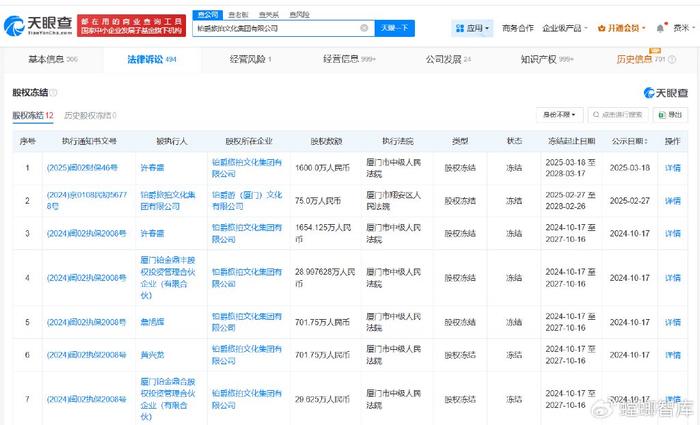
Task: Click the 被执行人 name in row 5
Action: coord(152,322)
